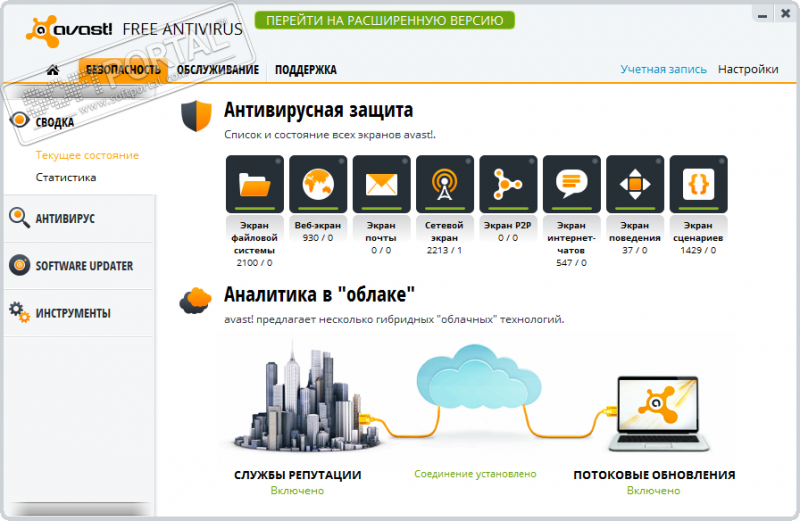
Task: Click the Потоковые обновления heading
Action: point(654,475)
